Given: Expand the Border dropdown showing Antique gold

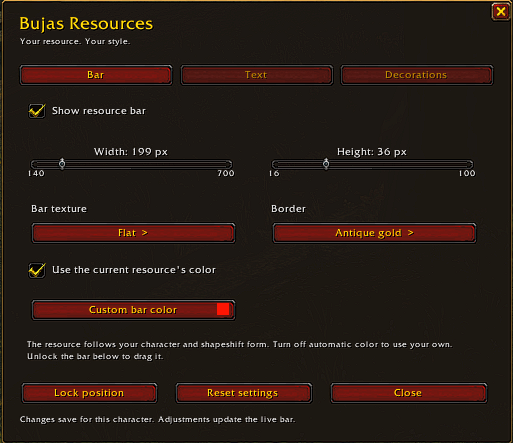Looking at the screenshot, I should [x=374, y=233].
